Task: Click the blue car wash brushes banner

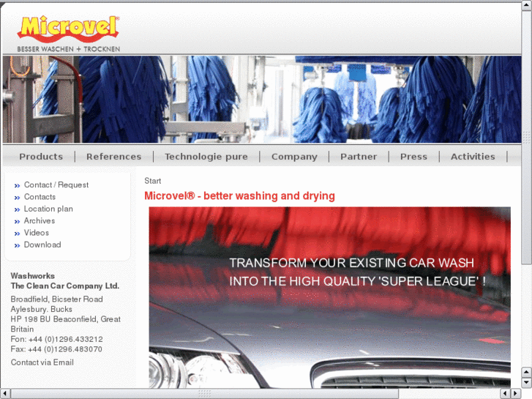Action: click(262, 99)
